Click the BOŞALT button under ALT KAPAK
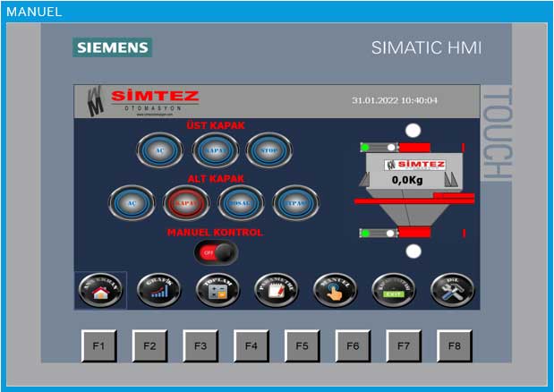The width and height of the screenshot is (554, 392). point(241,203)
